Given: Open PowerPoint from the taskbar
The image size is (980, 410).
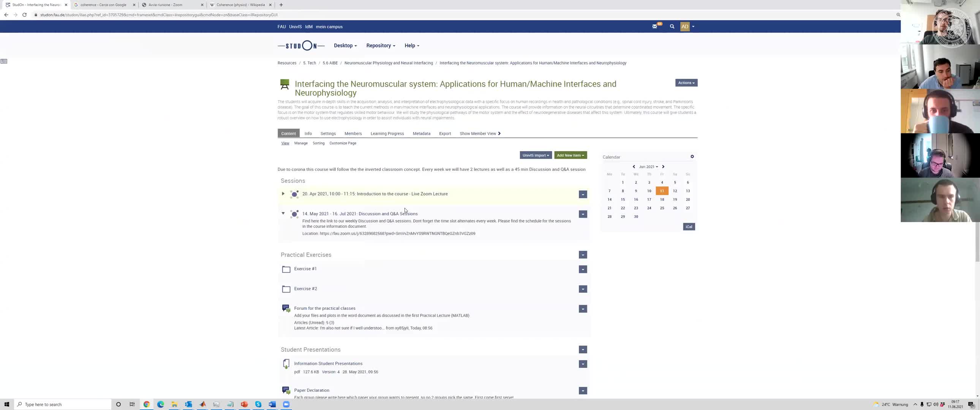Looking at the screenshot, I should pos(244,404).
